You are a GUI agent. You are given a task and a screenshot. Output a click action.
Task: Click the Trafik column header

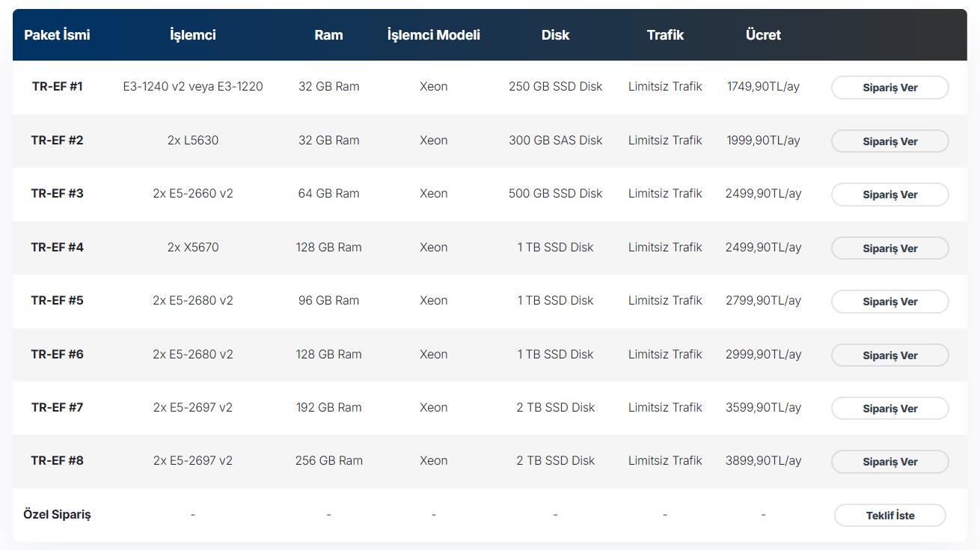coord(665,35)
